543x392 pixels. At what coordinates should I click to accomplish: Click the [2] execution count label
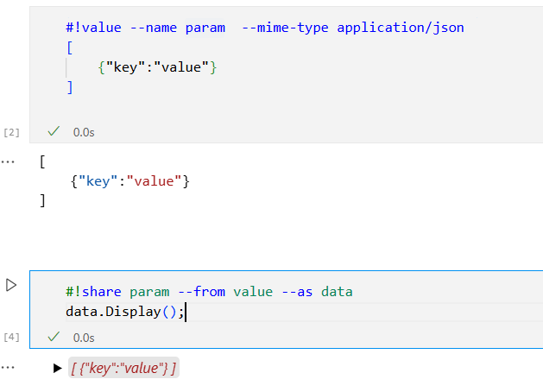pyautogui.click(x=11, y=132)
